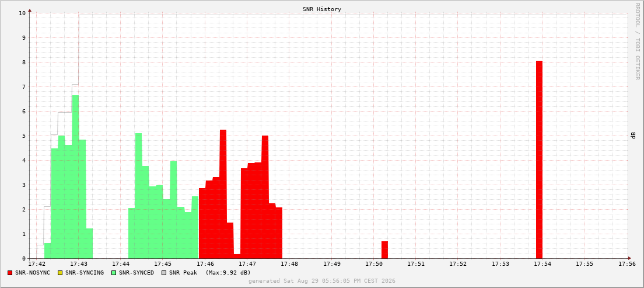Screen dimensions: 644x288
Task: Click the 17:56 time axis label
Action: [626, 263]
